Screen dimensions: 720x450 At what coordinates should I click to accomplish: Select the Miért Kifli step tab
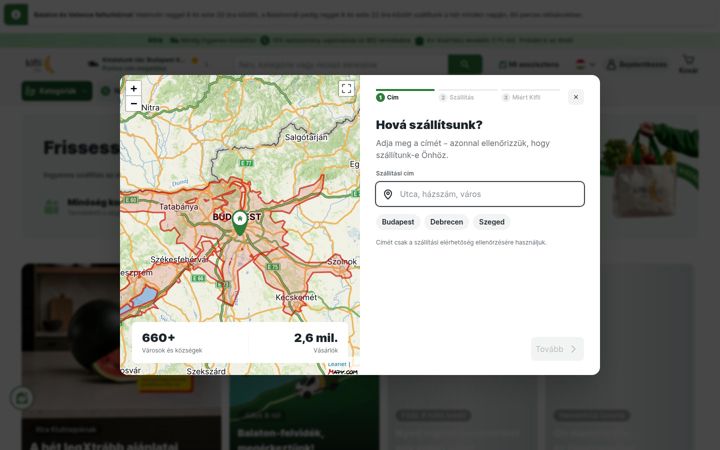tap(531, 95)
